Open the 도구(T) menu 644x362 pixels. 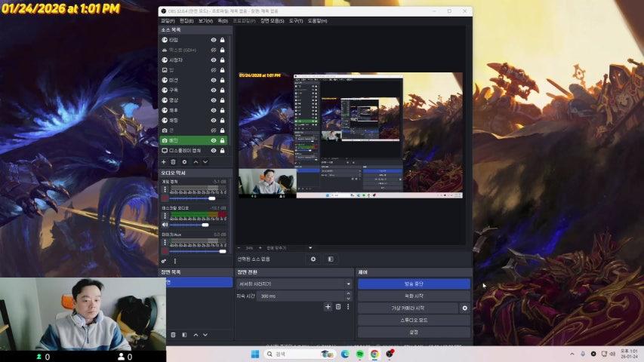(x=296, y=20)
